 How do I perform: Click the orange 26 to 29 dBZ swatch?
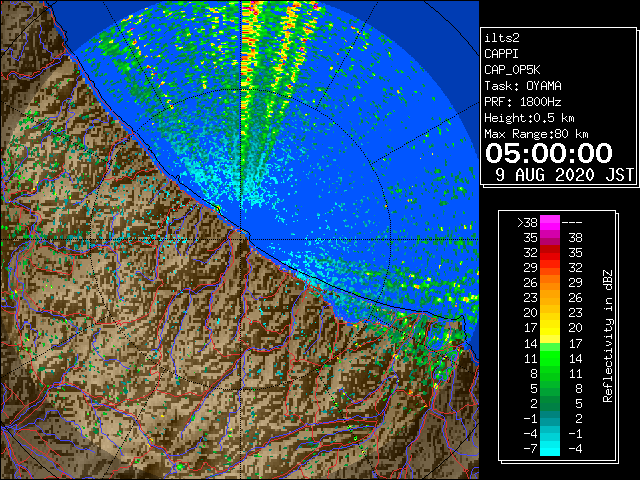[x=550, y=282]
